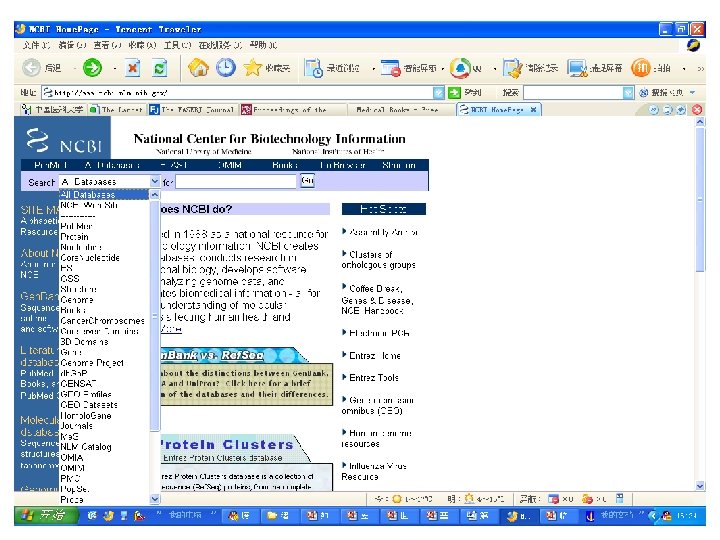Image resolution: width=720 pixels, height=540 pixels.
Task: Expand the browser search box dropdown arrow
Action: [x=628, y=93]
